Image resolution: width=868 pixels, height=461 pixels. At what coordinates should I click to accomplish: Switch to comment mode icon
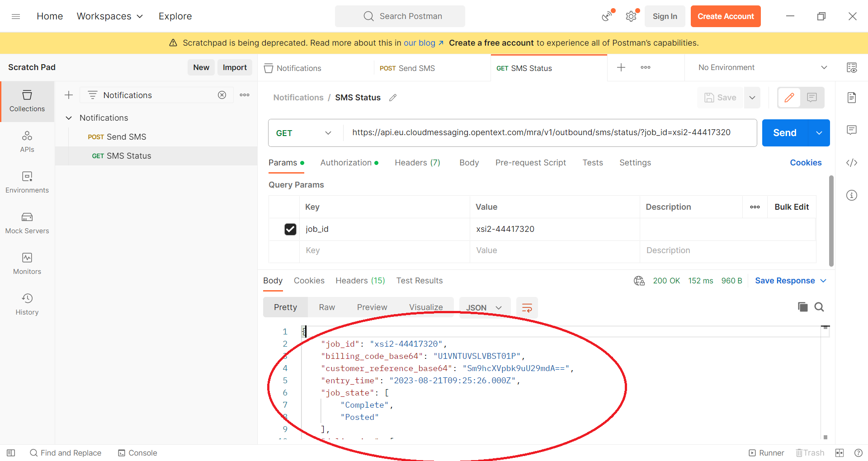[x=812, y=98]
